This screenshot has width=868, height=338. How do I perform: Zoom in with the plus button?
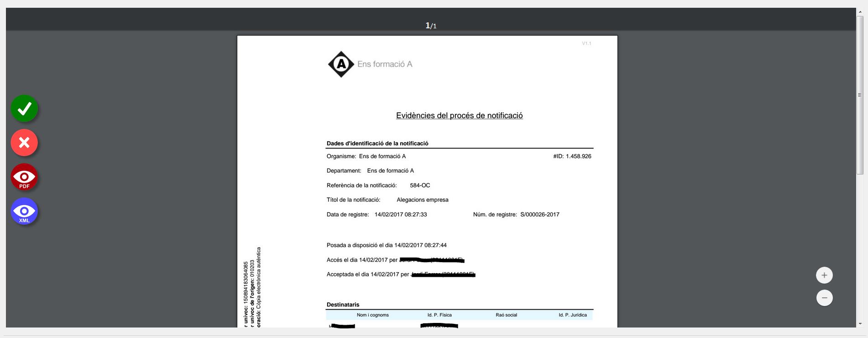coord(824,275)
